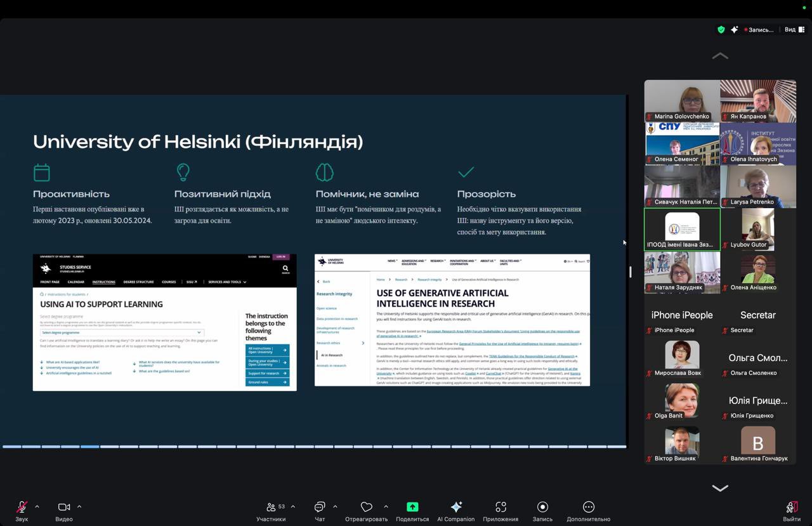Select Віктор Вишняк video tile
This screenshot has height=526, width=812.
[682, 443]
